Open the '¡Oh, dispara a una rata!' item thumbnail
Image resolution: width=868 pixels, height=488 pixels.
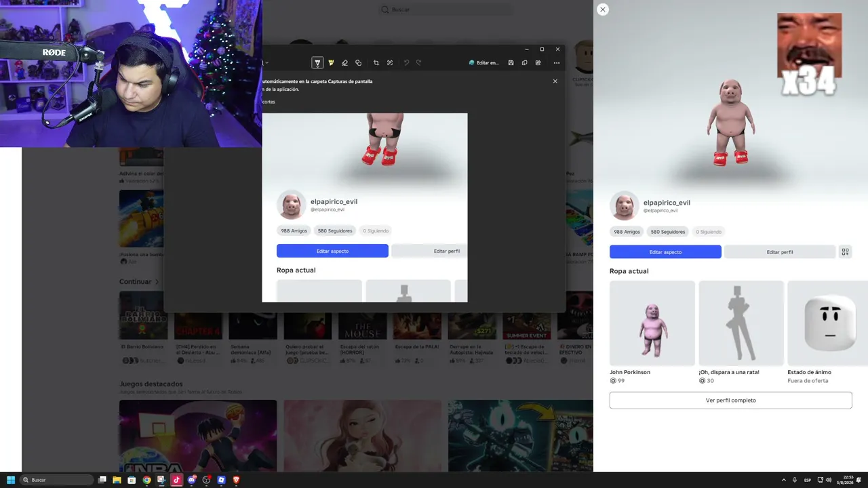pos(741,323)
